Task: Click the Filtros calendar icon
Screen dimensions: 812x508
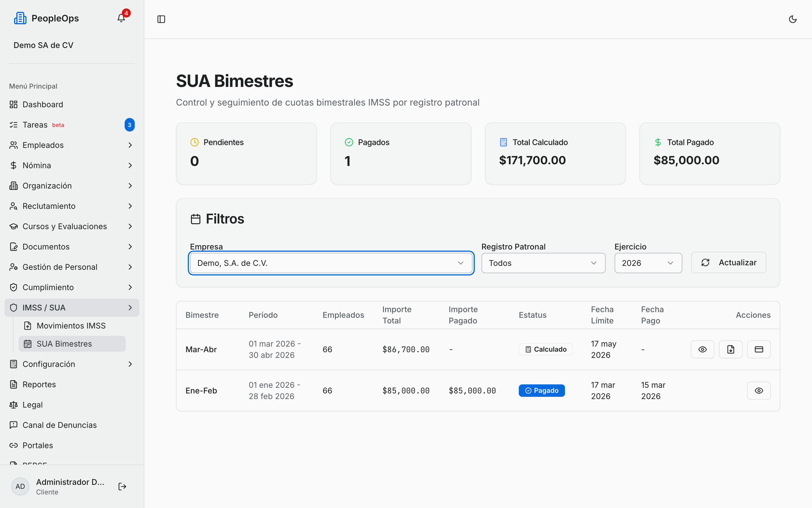Action: pos(196,219)
